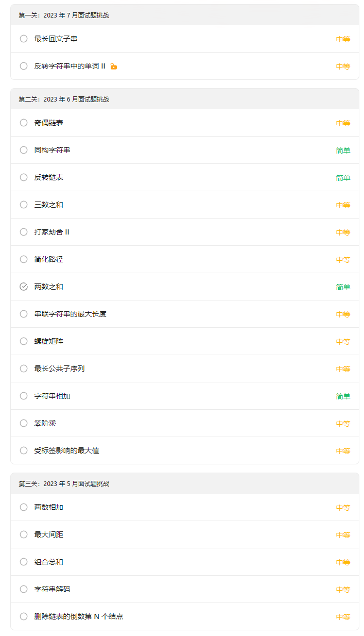This screenshot has width=364, height=636.
Task: Click the lock icon beside 反转字符串中的单词 II
Action: [113, 66]
